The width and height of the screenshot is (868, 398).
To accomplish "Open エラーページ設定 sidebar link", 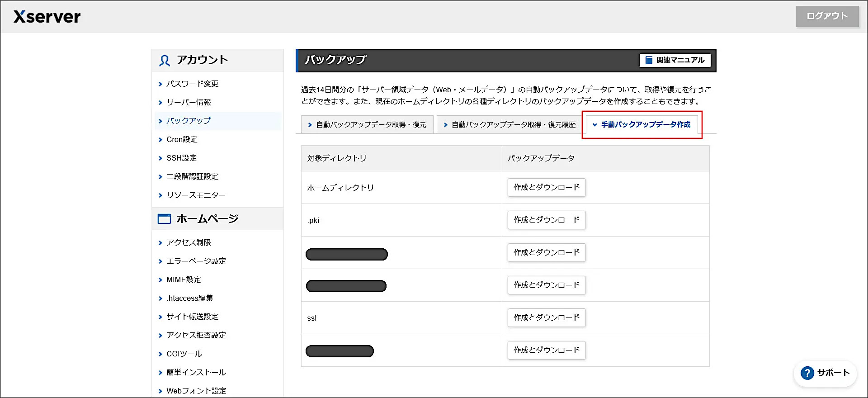I will (x=196, y=261).
